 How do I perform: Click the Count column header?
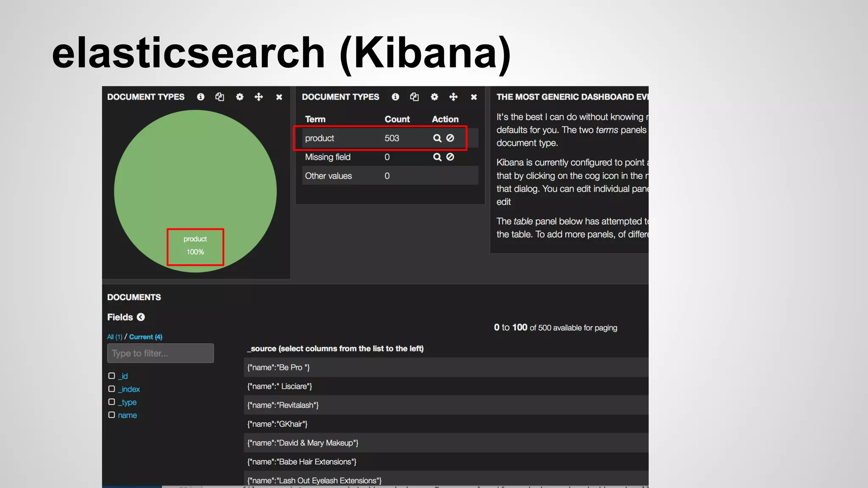click(x=397, y=119)
